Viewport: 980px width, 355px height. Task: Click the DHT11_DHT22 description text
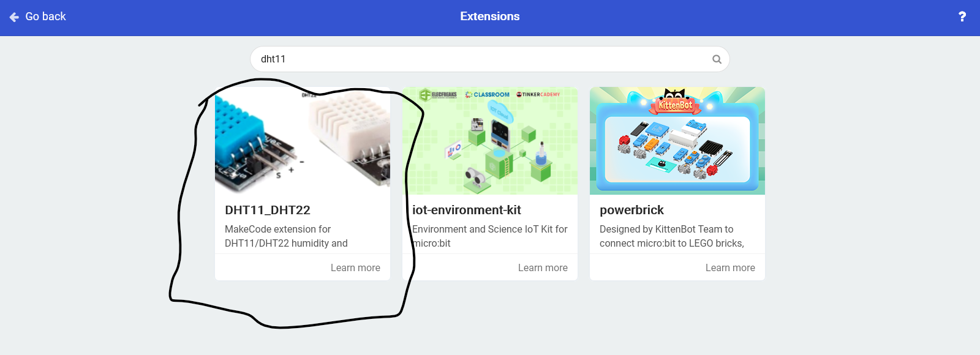pyautogui.click(x=286, y=236)
